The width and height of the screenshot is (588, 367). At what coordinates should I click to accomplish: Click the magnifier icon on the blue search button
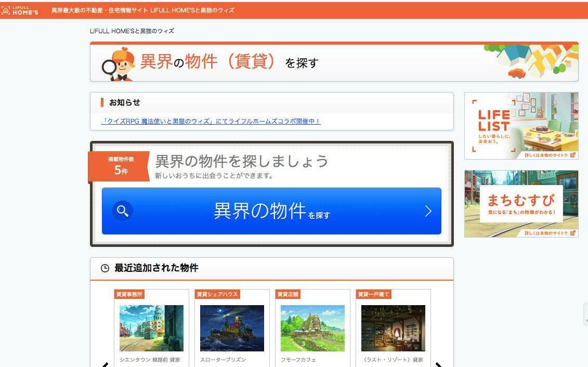coord(123,211)
